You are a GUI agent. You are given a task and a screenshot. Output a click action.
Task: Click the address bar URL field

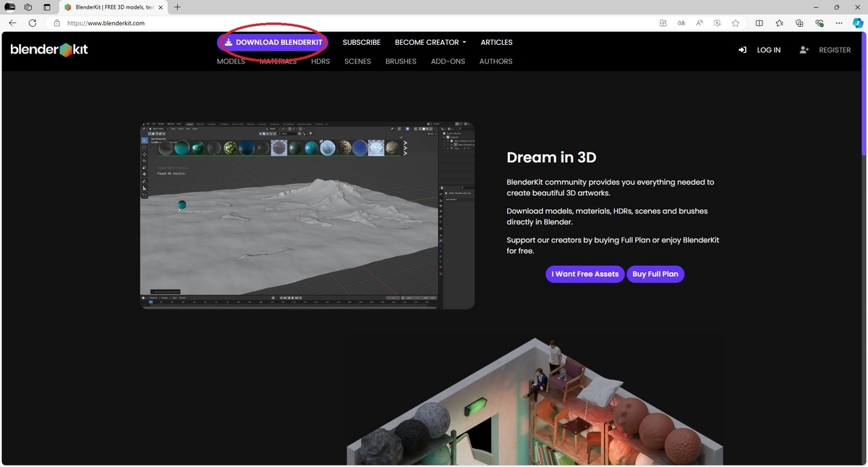tap(354, 22)
